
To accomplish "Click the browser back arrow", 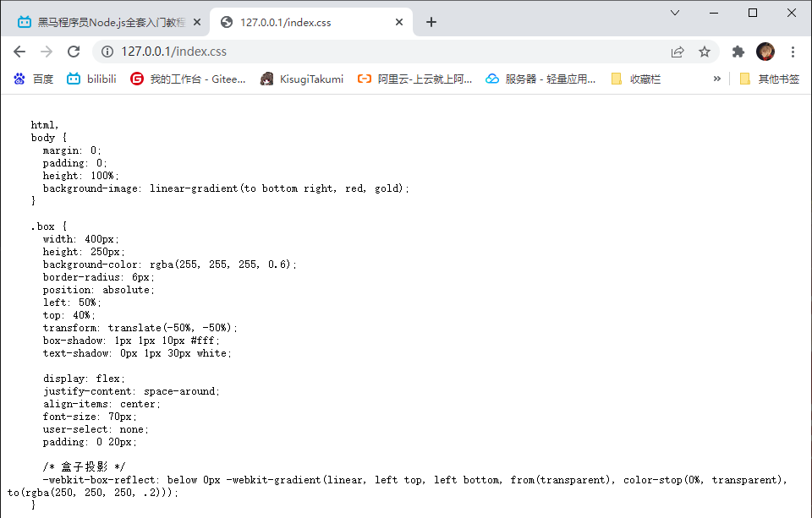I will [x=19, y=52].
